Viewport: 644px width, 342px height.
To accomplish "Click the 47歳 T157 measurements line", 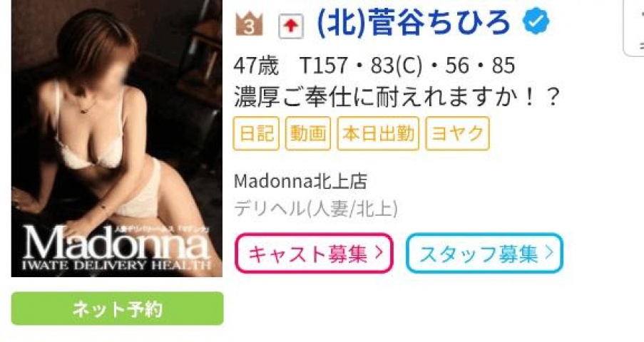I will point(374,66).
